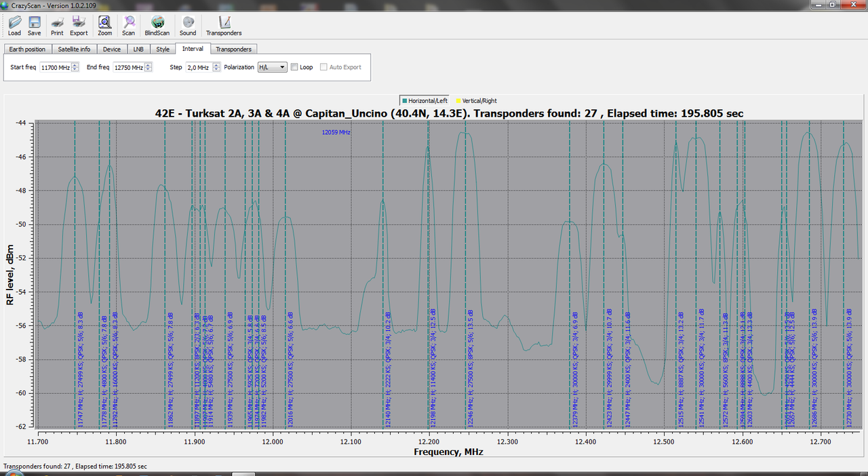Image resolution: width=868 pixels, height=476 pixels.
Task: Select the Frequency, MHz axis label
Action: click(x=450, y=451)
